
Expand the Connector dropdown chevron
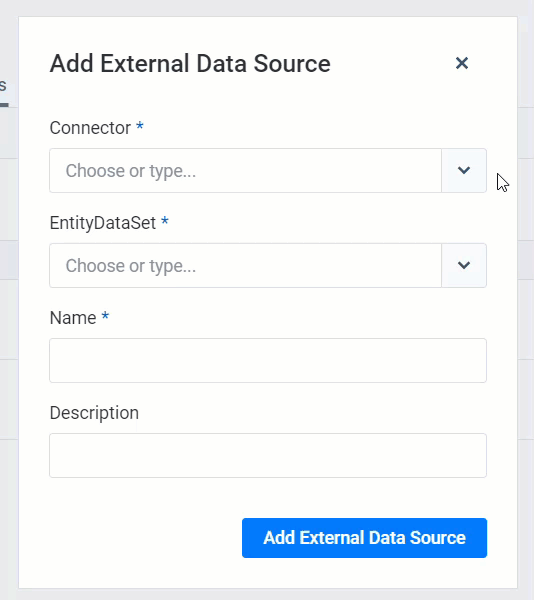[x=464, y=171]
